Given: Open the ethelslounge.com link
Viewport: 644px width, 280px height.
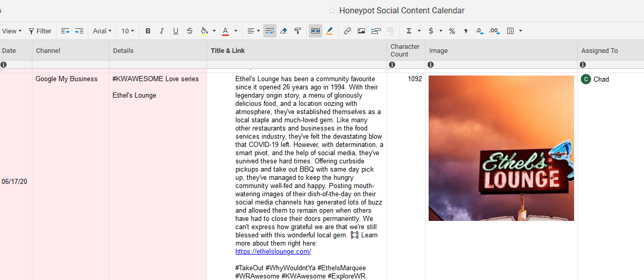Looking at the screenshot, I should pyautogui.click(x=273, y=251).
